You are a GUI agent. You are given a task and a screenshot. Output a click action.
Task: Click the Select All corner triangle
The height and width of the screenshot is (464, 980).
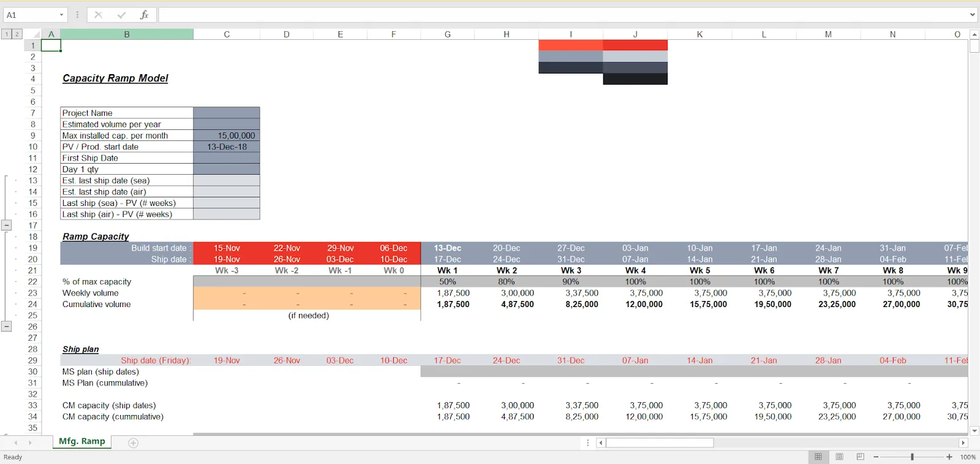click(x=36, y=34)
